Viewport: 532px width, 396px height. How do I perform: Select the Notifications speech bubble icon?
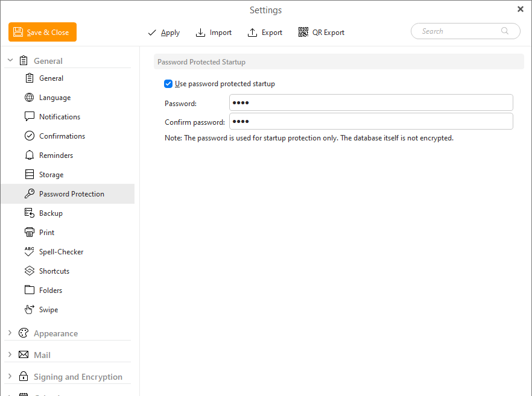pos(29,117)
